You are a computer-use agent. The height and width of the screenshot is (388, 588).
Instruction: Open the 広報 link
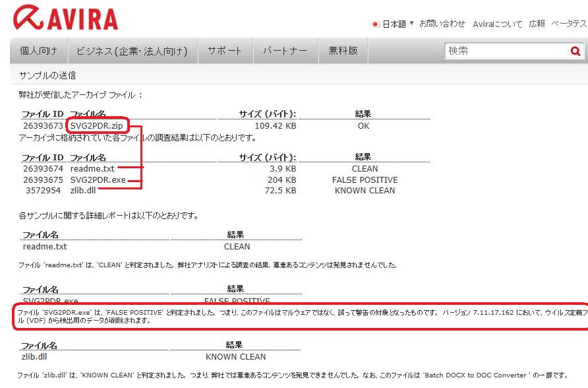tap(537, 24)
